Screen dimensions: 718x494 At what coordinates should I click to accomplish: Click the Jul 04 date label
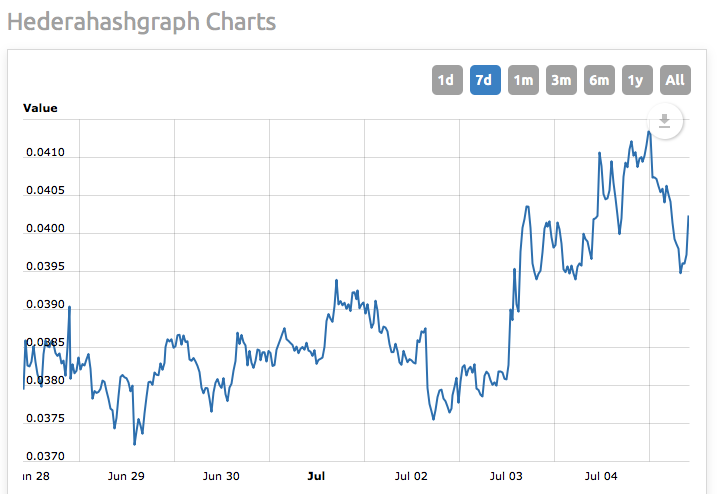602,476
